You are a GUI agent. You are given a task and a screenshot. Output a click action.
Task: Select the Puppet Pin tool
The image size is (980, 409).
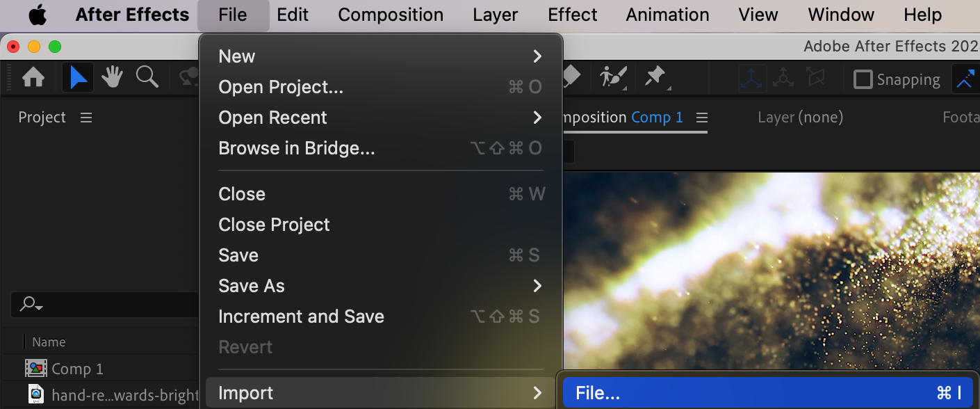click(x=655, y=77)
